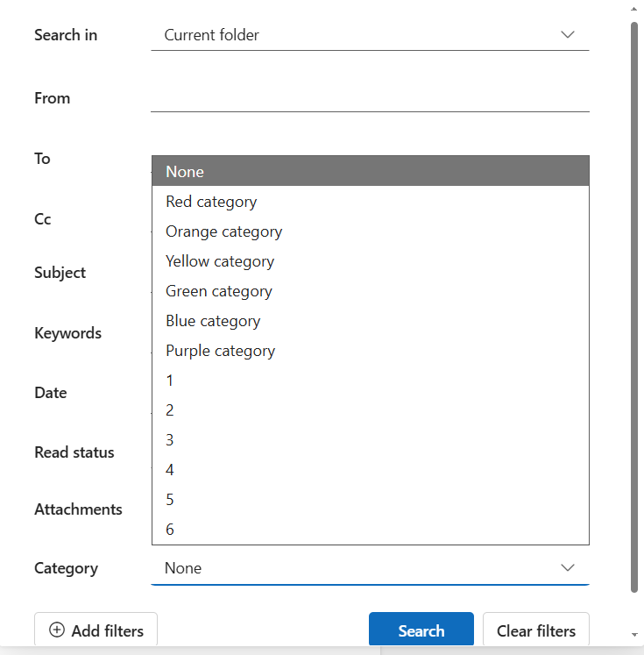Select Green category option
Screen dimensions: 644x655
371,291
